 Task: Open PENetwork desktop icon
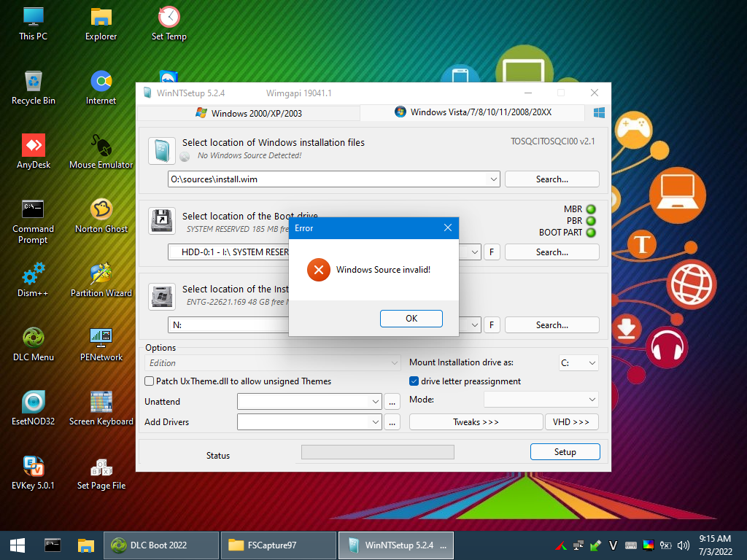pos(101,344)
